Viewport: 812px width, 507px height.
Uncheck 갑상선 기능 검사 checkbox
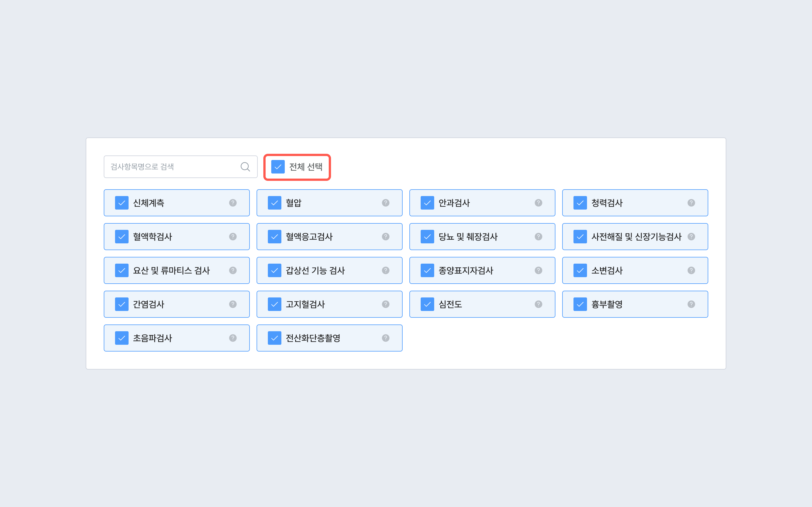(274, 270)
